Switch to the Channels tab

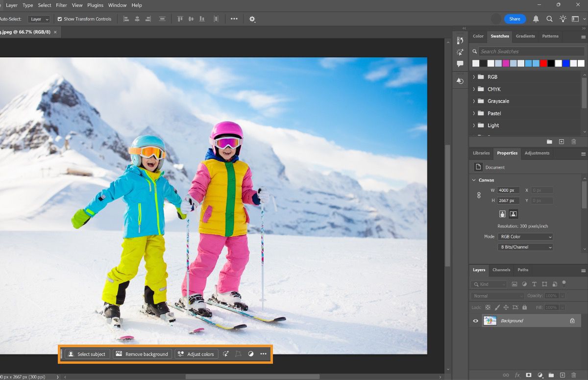click(501, 270)
